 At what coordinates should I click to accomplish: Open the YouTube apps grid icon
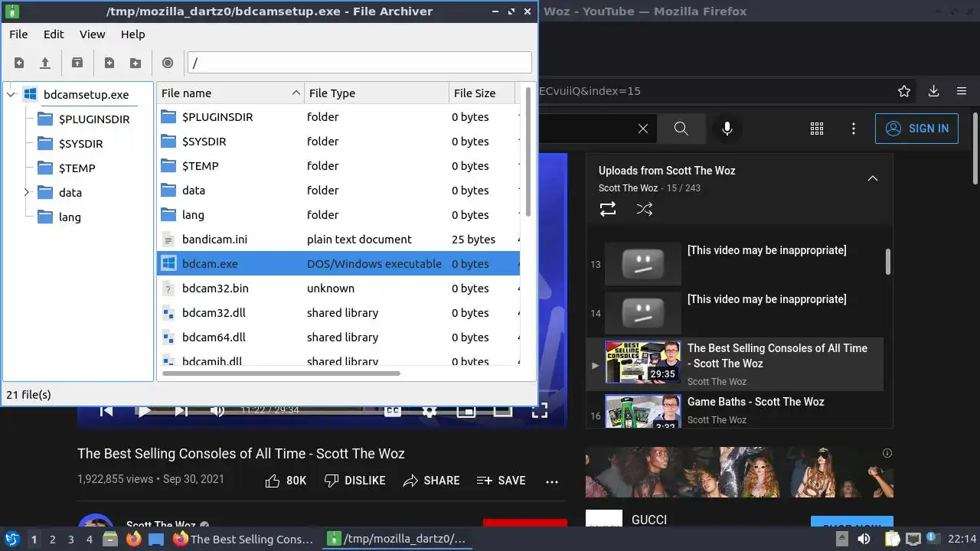click(x=817, y=129)
